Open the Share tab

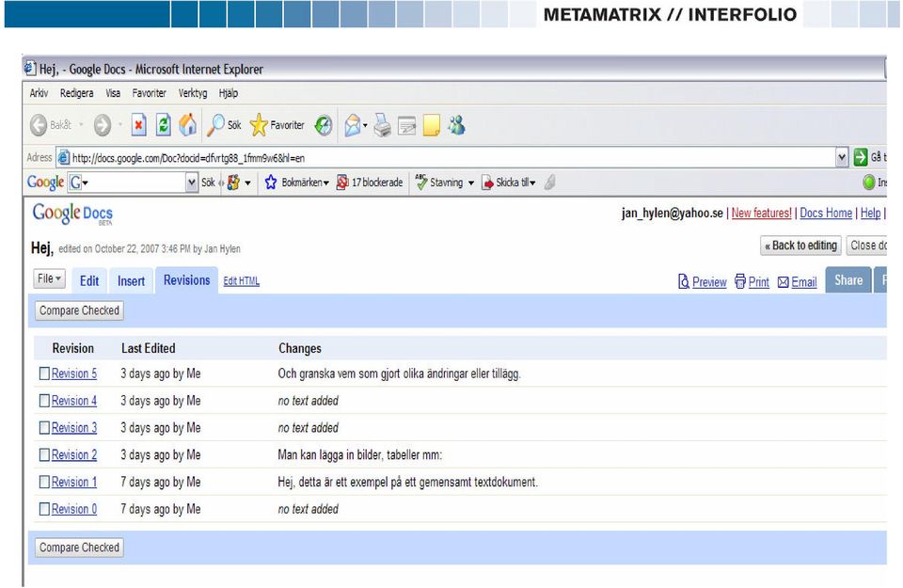pyautogui.click(x=848, y=280)
